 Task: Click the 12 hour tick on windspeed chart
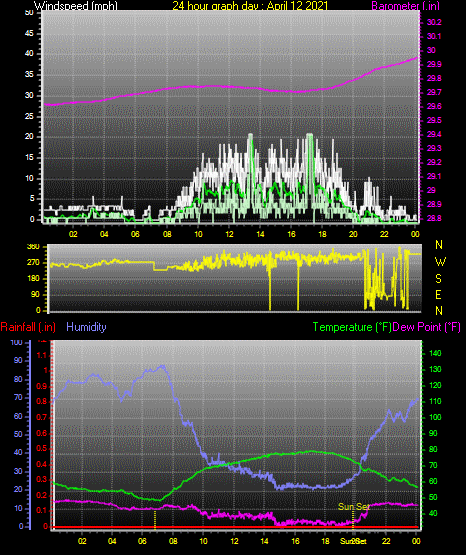point(229,234)
